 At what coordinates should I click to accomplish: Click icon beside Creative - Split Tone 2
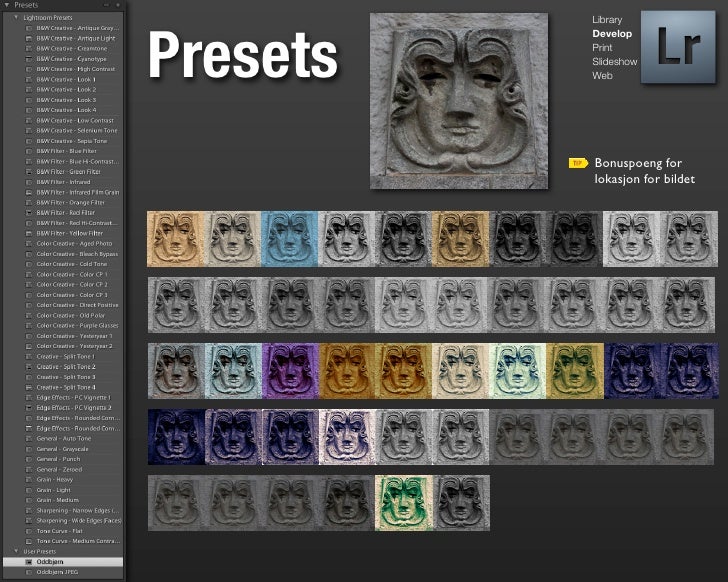[29, 367]
